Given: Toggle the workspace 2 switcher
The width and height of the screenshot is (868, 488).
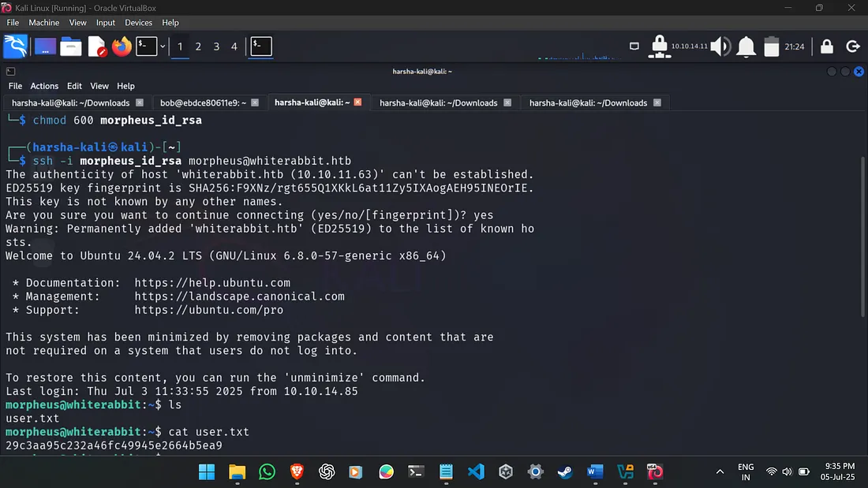Looking at the screenshot, I should (197, 47).
